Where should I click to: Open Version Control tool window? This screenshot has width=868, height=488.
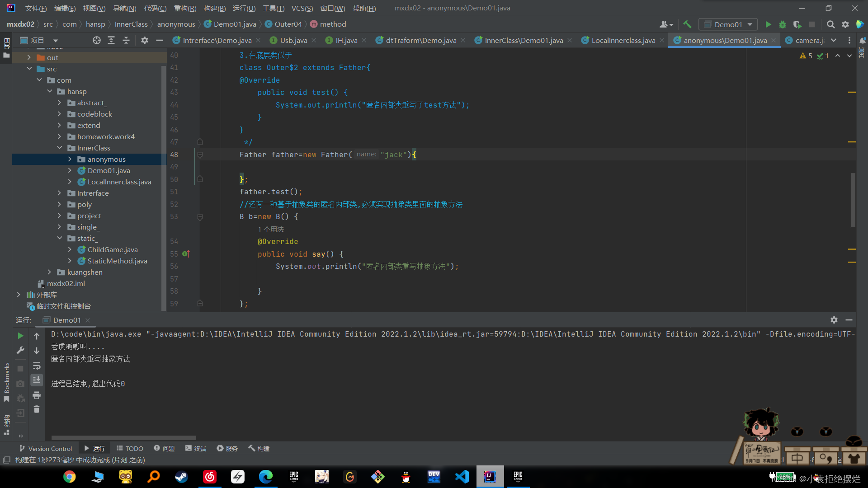(x=46, y=449)
